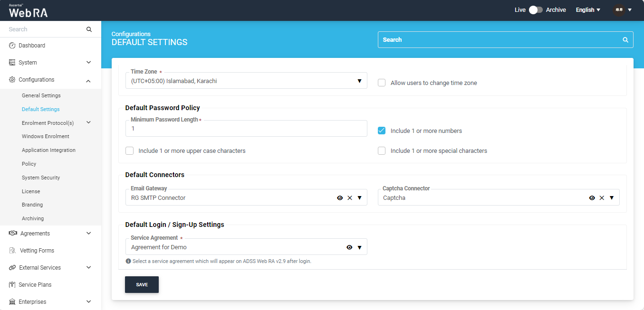
Task: Go to System Security settings
Action: pyautogui.click(x=41, y=178)
